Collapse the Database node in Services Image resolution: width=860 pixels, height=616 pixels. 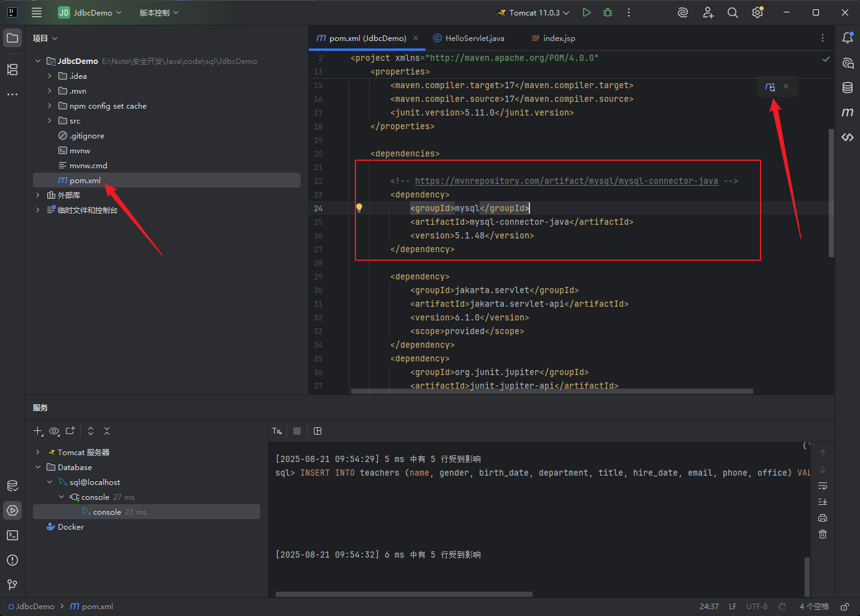coord(38,467)
